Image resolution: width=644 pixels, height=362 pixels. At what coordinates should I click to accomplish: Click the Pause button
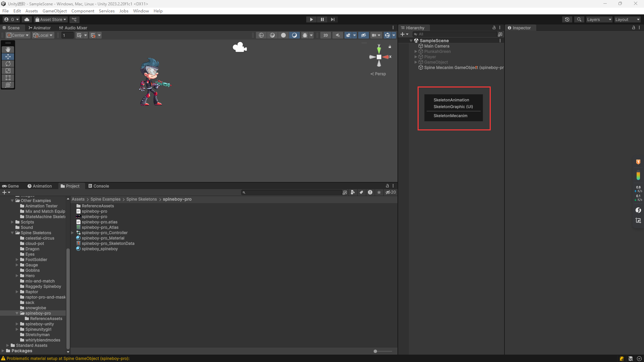point(322,19)
